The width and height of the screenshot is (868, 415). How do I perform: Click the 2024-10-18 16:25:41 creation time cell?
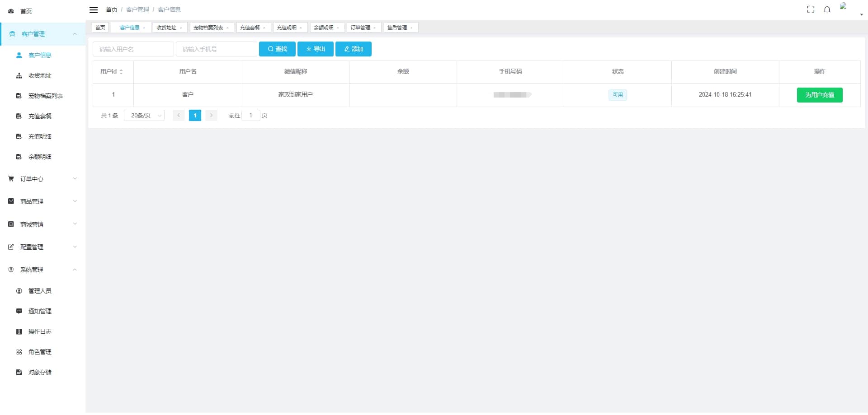point(725,95)
